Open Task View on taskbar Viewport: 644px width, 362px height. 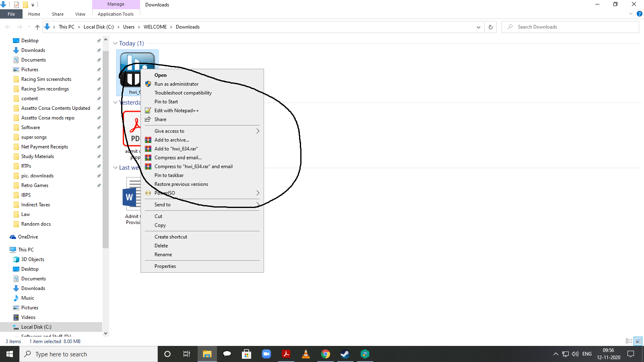click(x=187, y=354)
